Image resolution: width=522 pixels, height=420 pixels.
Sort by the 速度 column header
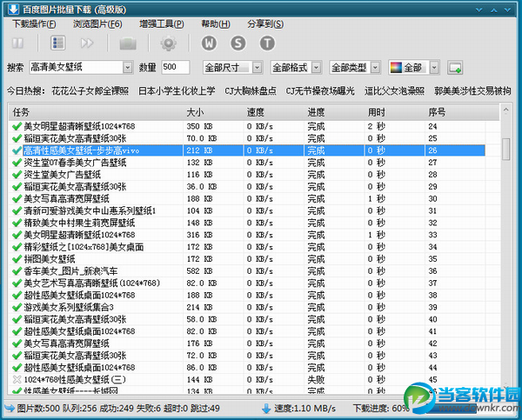pyautogui.click(x=274, y=112)
